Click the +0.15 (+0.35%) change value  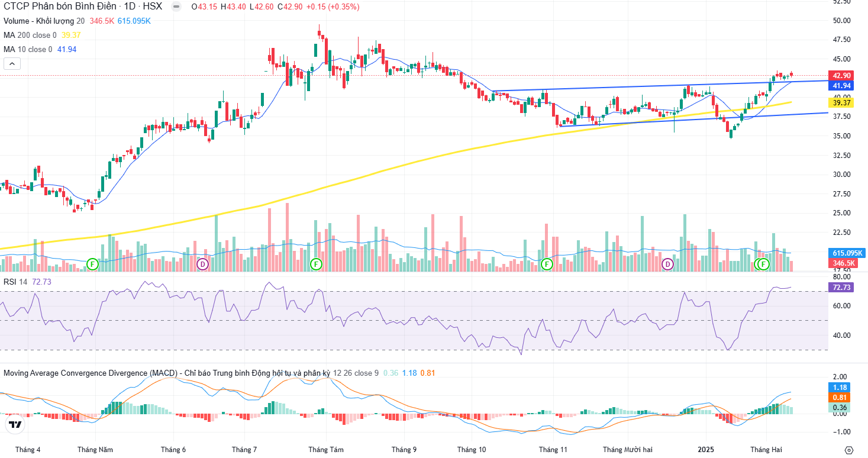333,7
